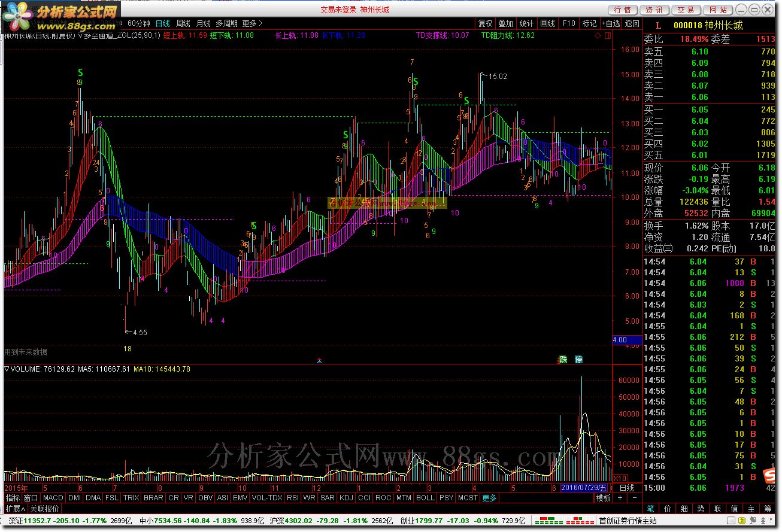Select the TRIX indicator tab
The width and height of the screenshot is (782, 532).
click(x=131, y=498)
